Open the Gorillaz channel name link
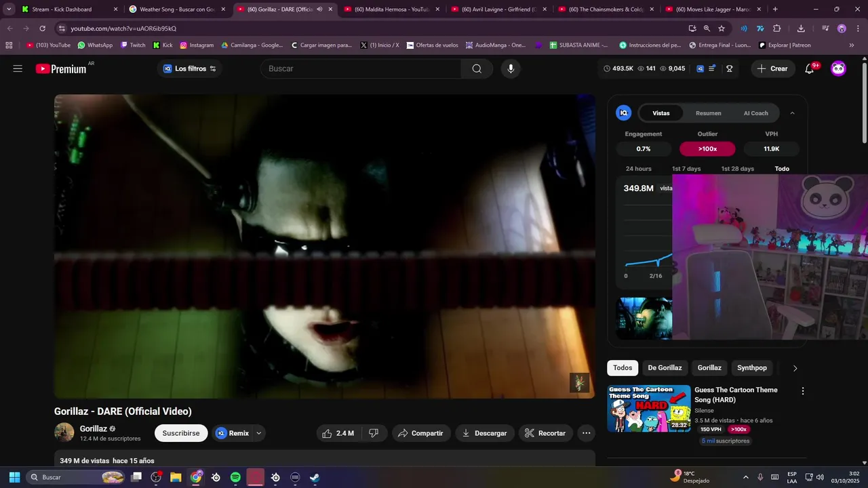This screenshot has height=488, width=868. (x=94, y=428)
